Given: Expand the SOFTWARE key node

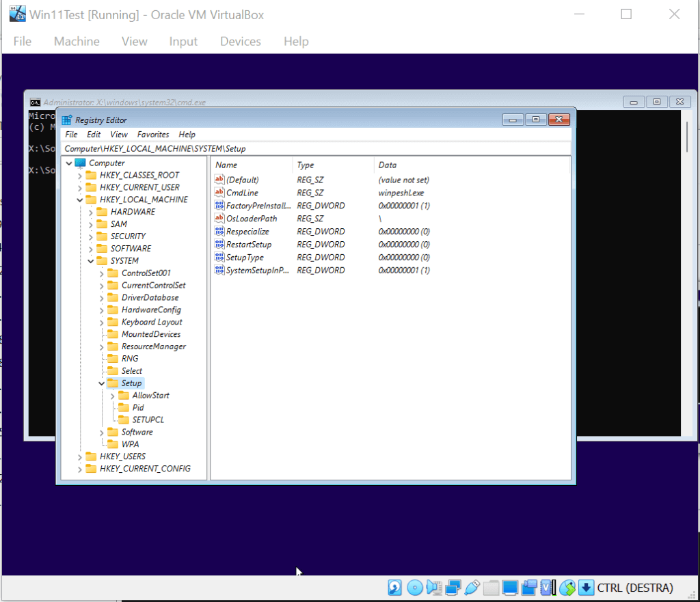Looking at the screenshot, I should click(x=91, y=249).
